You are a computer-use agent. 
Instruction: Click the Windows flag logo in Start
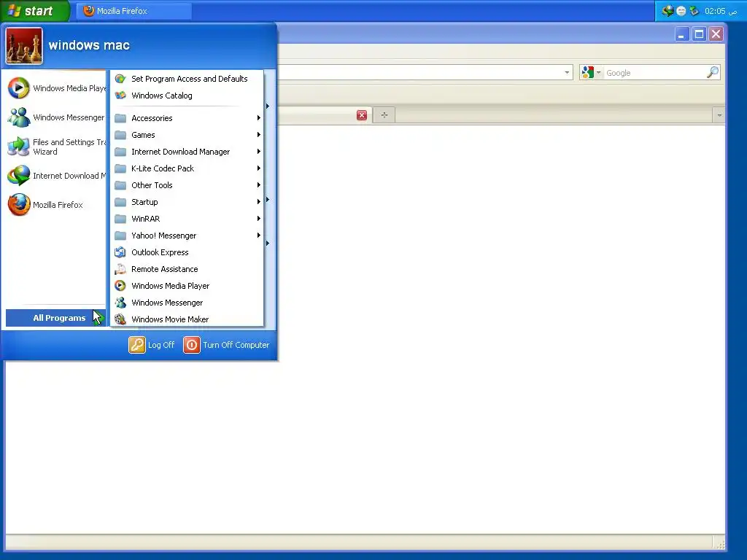click(15, 10)
